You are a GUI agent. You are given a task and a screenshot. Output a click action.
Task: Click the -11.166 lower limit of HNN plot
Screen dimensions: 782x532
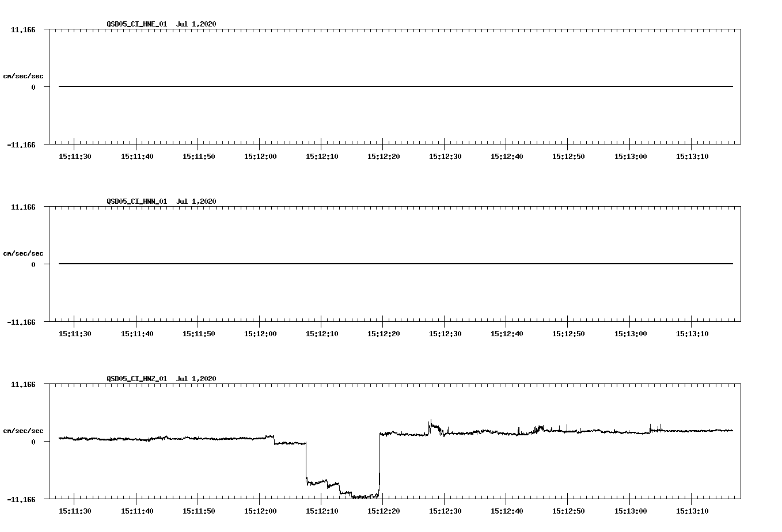21,322
